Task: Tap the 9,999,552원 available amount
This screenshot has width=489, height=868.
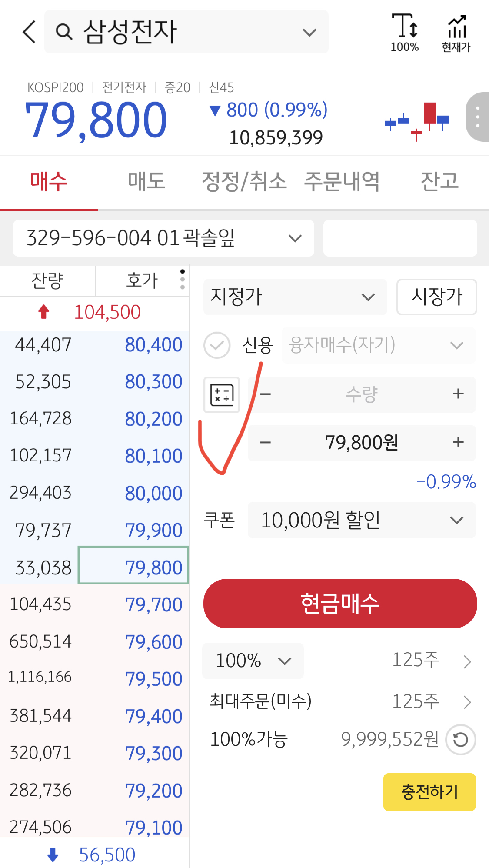Action: [390, 739]
